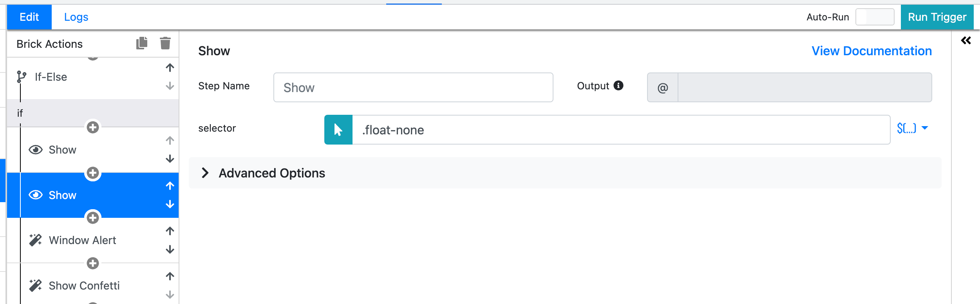Click the Step Name input containing Show

(412, 87)
